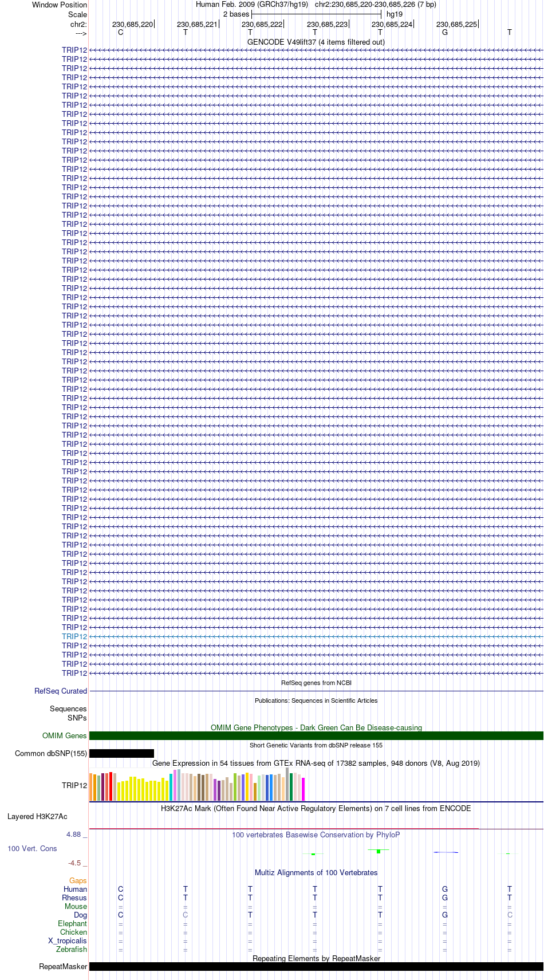Click the 4.88 upper scale value
The height and width of the screenshot is (980, 544).
[74, 835]
